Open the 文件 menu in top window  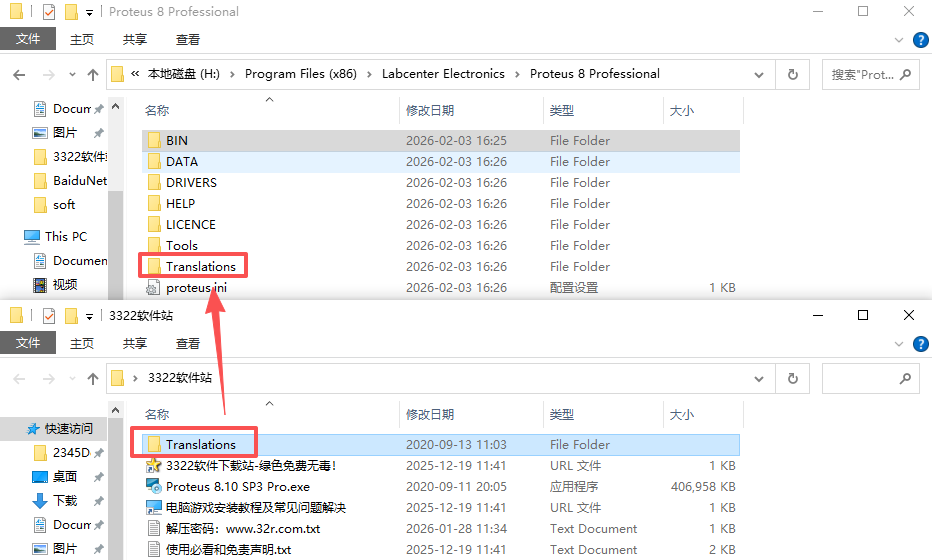(x=28, y=39)
